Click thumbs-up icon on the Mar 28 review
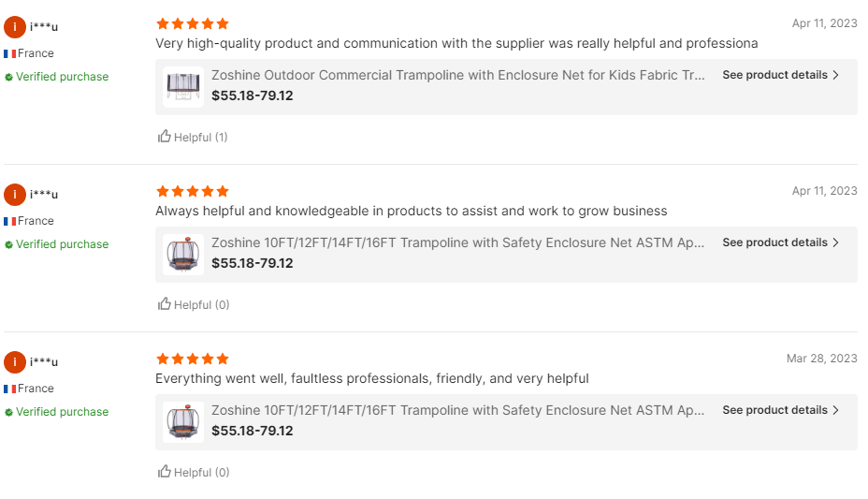This screenshot has width=868, height=499. [165, 472]
